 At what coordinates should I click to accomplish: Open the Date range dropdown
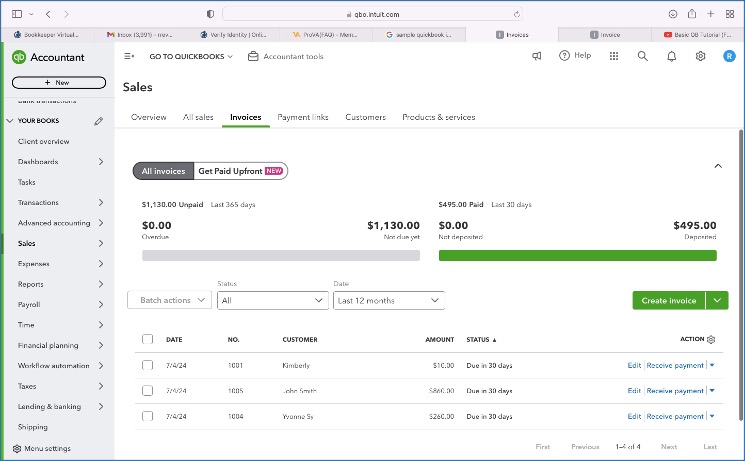[388, 300]
